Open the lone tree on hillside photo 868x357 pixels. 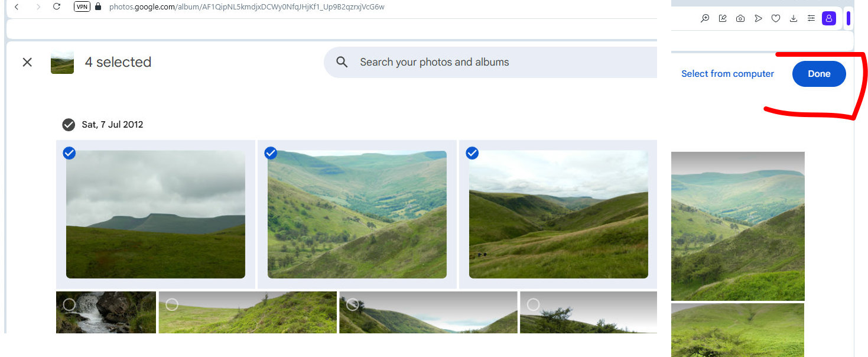589,313
